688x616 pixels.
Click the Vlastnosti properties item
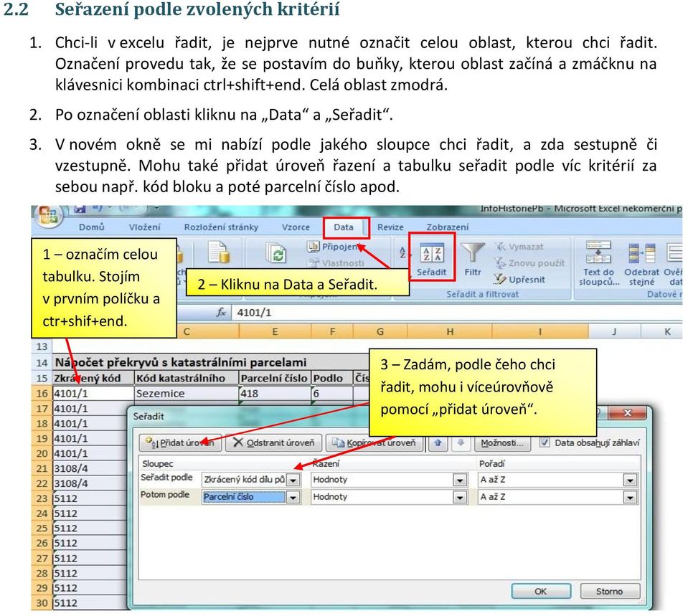(336, 262)
